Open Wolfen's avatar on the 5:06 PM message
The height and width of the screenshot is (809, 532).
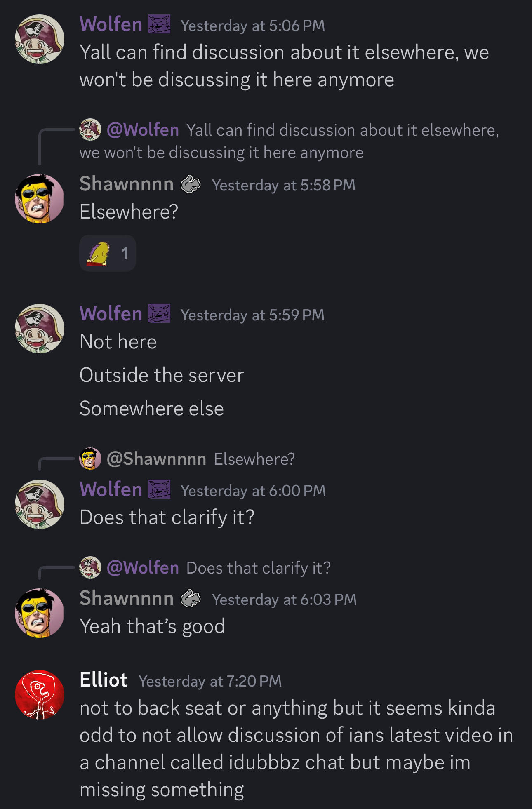pyautogui.click(x=40, y=39)
